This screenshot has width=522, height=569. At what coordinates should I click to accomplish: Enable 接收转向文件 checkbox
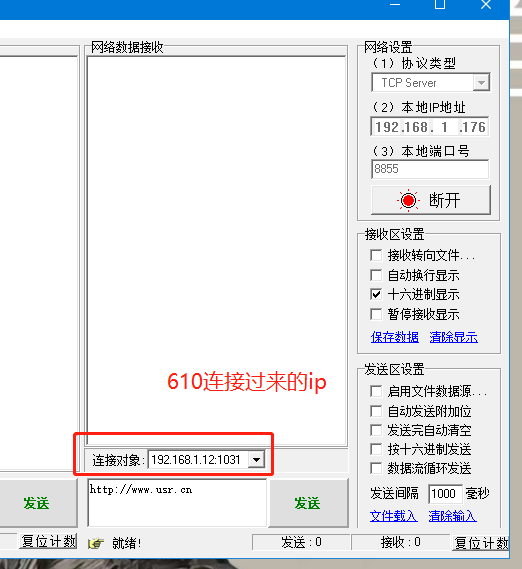[x=376, y=255]
